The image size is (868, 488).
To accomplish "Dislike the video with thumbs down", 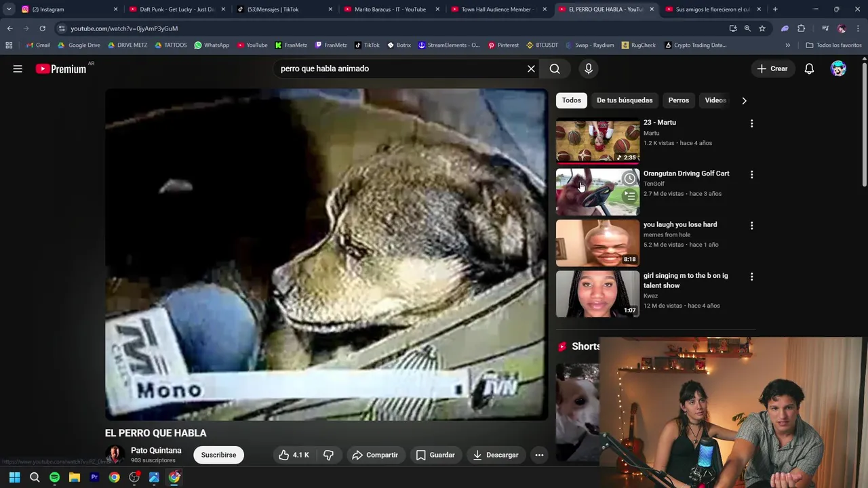I will pyautogui.click(x=329, y=455).
